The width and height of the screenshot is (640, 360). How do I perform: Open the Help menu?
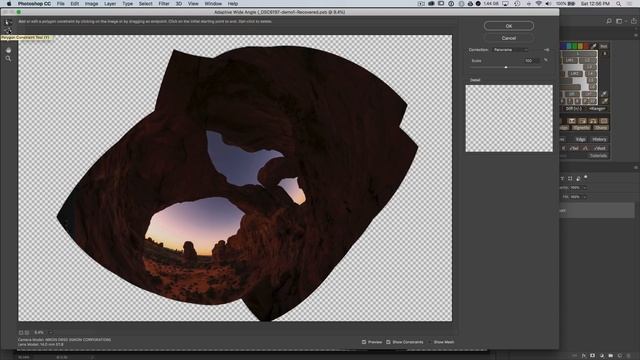[x=233, y=4]
